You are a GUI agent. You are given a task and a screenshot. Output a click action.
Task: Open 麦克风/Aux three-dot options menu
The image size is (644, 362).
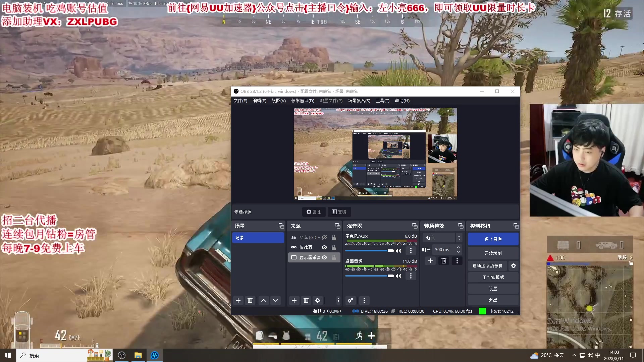click(411, 251)
